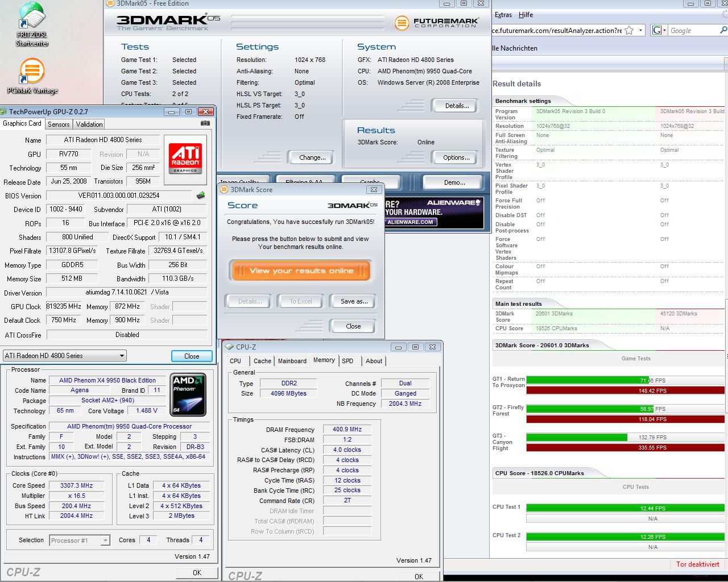
Task: Click Save as... in 3DMark Score dialog
Action: pos(354,301)
